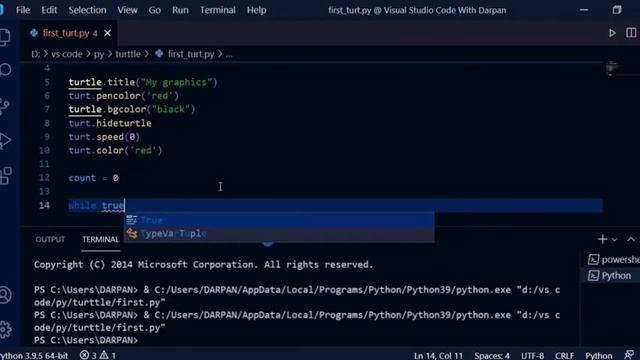Click line number 12 in gutter

pyautogui.click(x=44, y=178)
